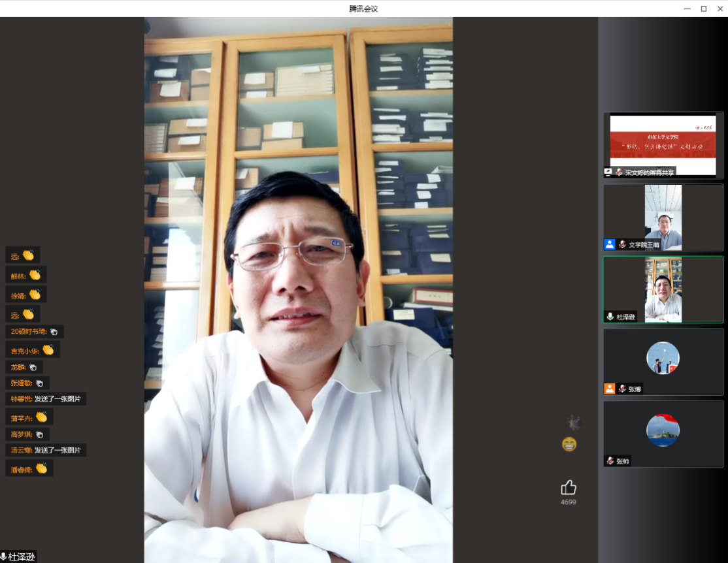
Task: Click the microphone icon in bottom-left speaker label
Action: (x=4, y=557)
